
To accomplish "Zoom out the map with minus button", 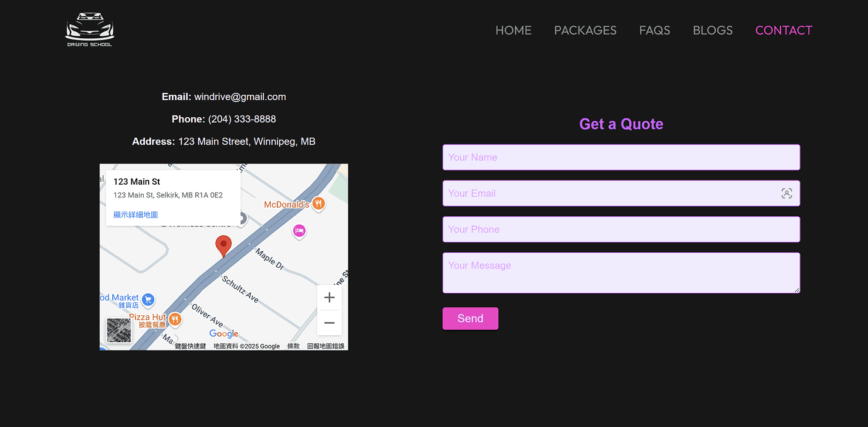I will 330,323.
